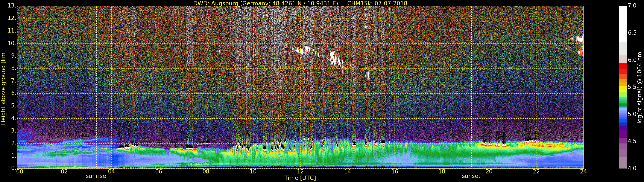Click the '22' time axis tick label
This screenshot has width=644, height=182.
536,171
